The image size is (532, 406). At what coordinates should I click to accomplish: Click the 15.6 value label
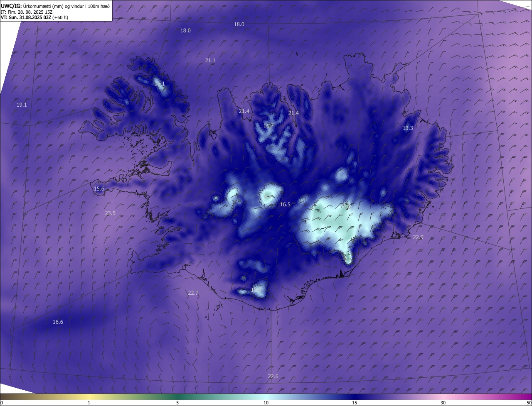pos(99,189)
